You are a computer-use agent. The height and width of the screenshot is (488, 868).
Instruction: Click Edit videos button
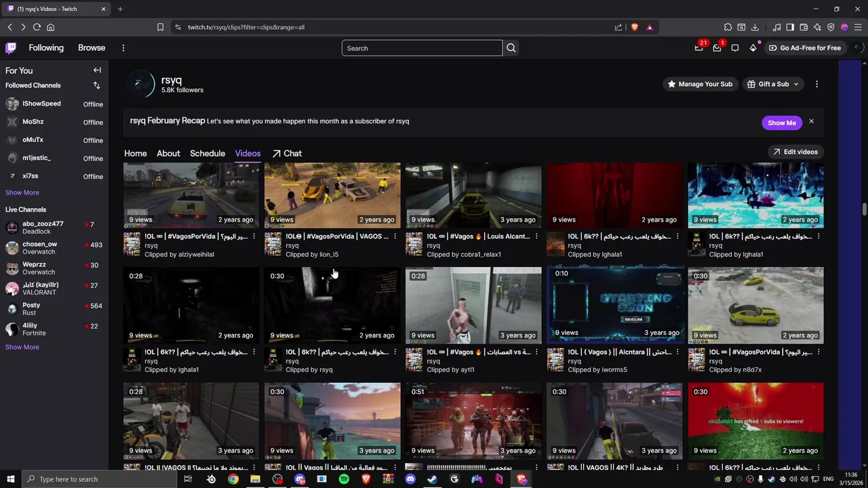pos(795,152)
